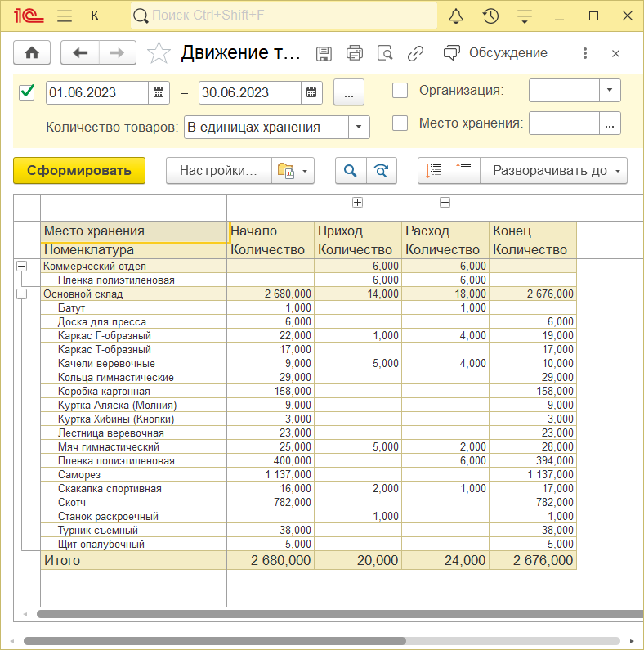
Task: Close the Движение товаров tab
Action: tap(615, 53)
